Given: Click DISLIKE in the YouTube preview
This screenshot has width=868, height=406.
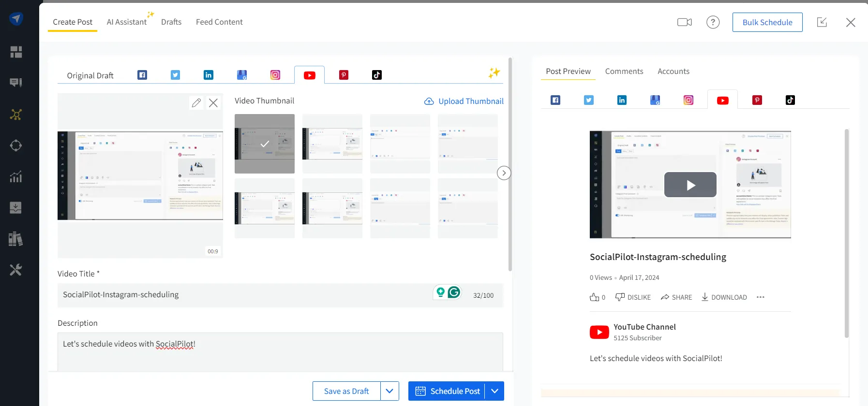Looking at the screenshot, I should [x=633, y=297].
